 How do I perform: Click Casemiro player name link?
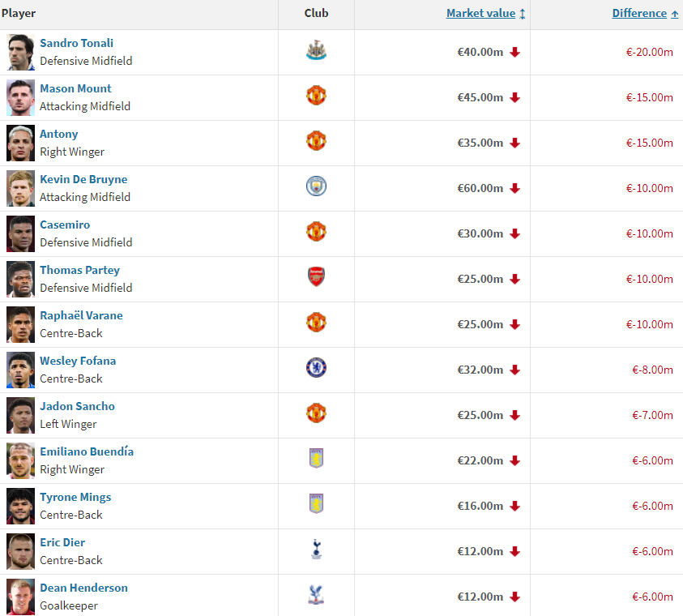point(65,225)
